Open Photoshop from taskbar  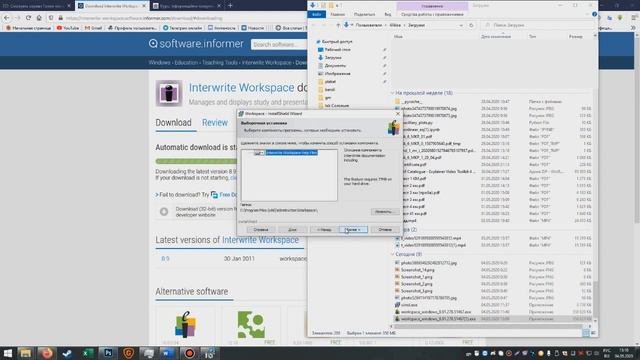[108, 353]
